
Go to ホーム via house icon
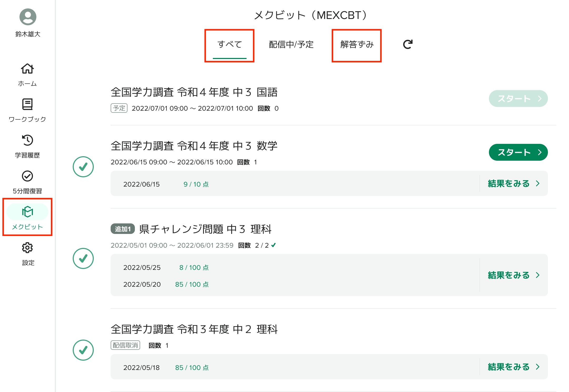[x=27, y=69]
